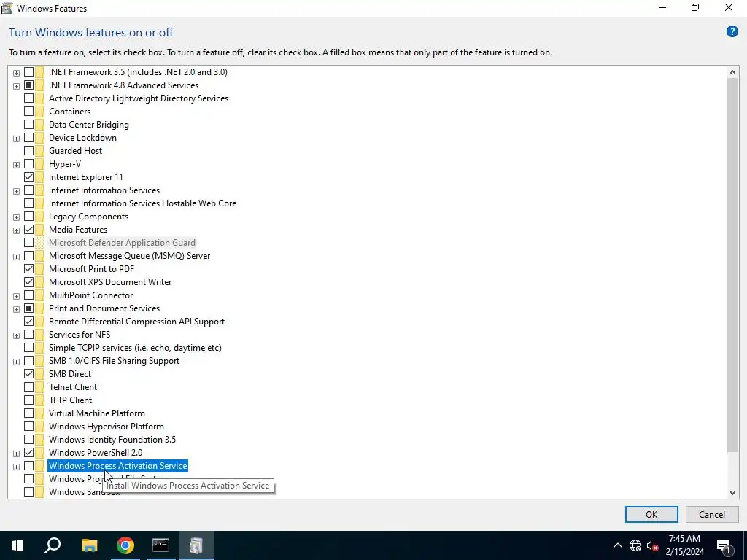
Task: Click the folder icon beside SMB Direct
Action: 39,374
